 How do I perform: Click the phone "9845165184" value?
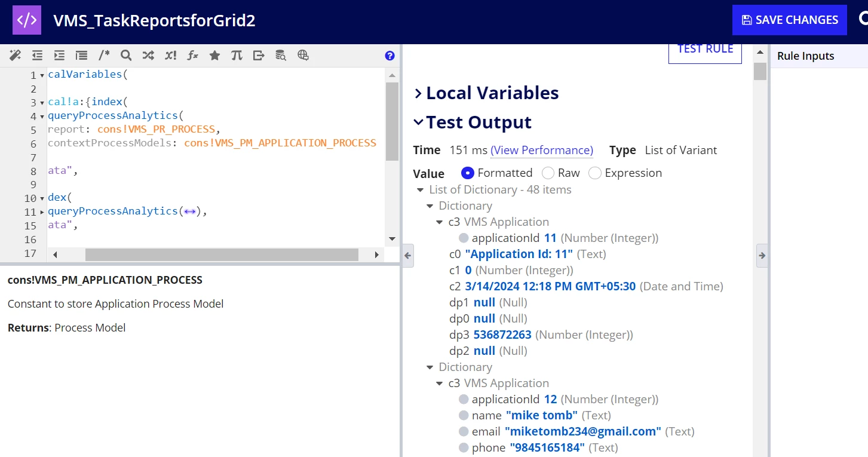point(547,447)
